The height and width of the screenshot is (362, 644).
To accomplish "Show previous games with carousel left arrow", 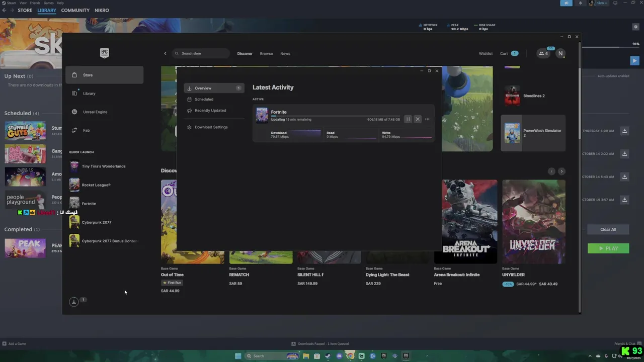I will pos(551,171).
